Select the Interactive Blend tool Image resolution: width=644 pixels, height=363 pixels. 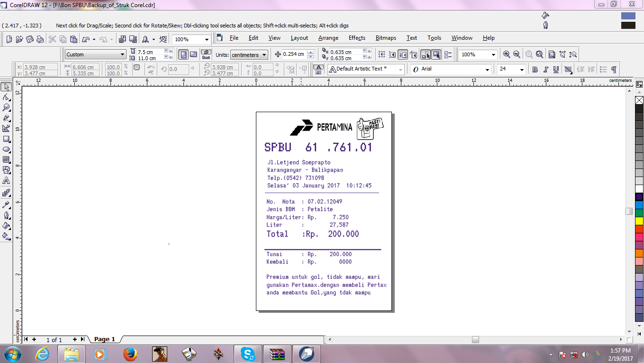(x=6, y=193)
